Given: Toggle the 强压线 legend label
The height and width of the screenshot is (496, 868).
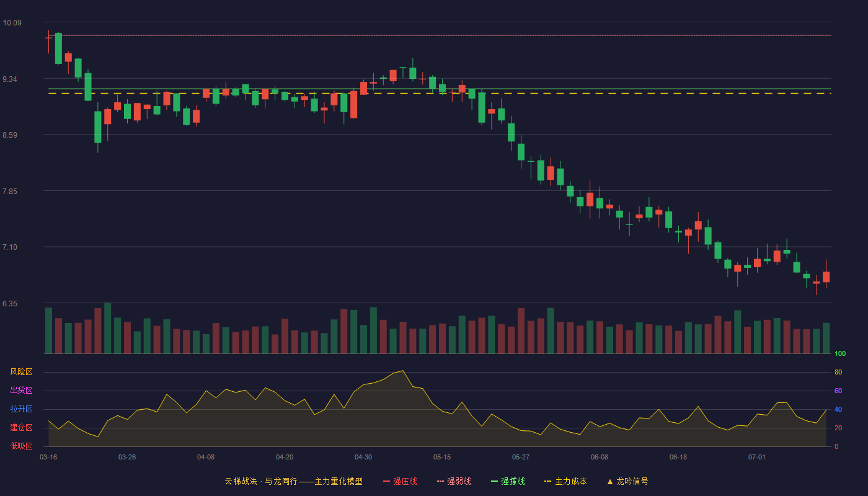Looking at the screenshot, I should tap(405, 481).
